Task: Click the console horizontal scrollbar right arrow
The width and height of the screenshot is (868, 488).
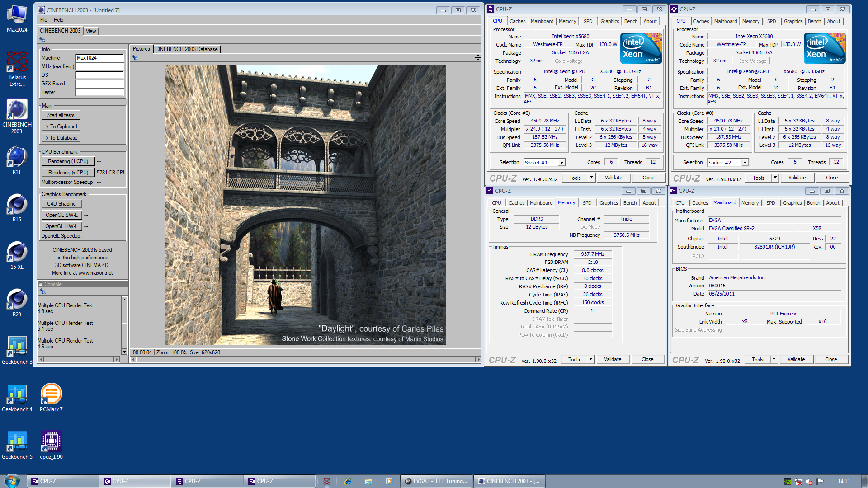Action: 117,360
